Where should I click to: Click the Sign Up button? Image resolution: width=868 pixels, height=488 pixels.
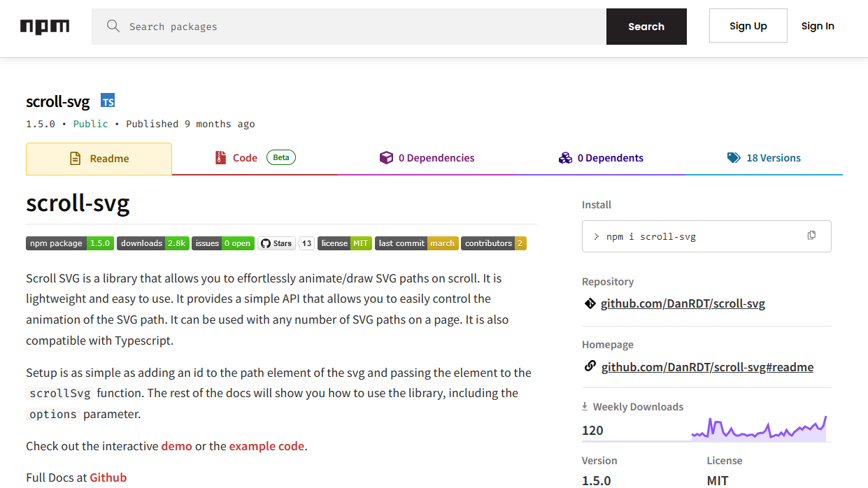pos(748,26)
